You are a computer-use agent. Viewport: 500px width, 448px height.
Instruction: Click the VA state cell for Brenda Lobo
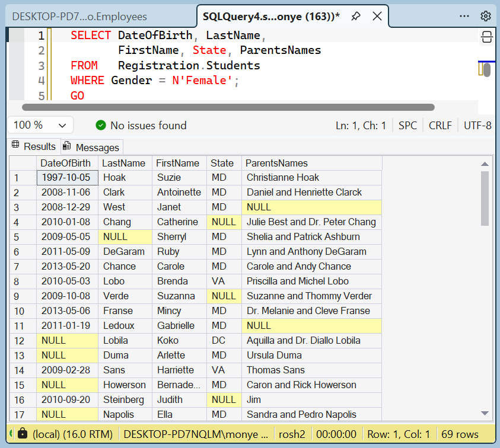tap(224, 281)
